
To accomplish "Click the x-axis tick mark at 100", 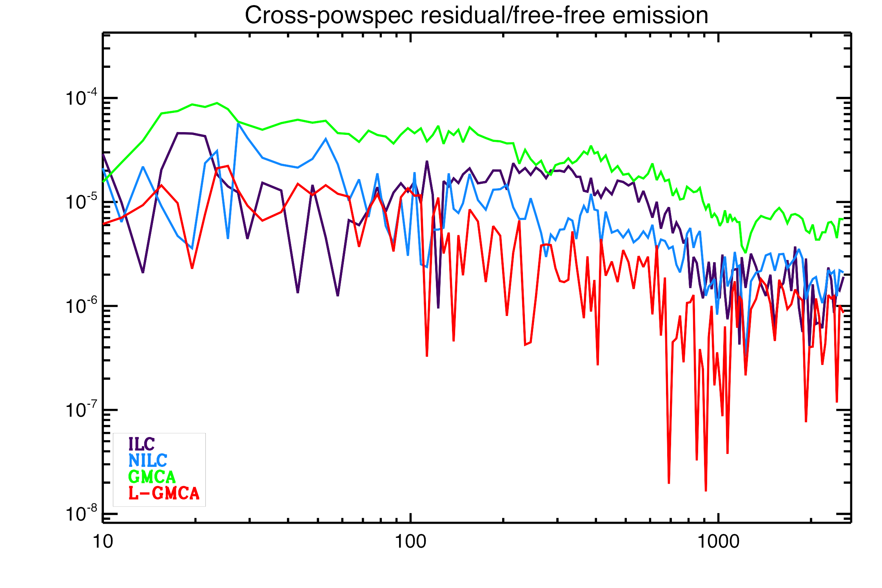I will pyautogui.click(x=410, y=518).
